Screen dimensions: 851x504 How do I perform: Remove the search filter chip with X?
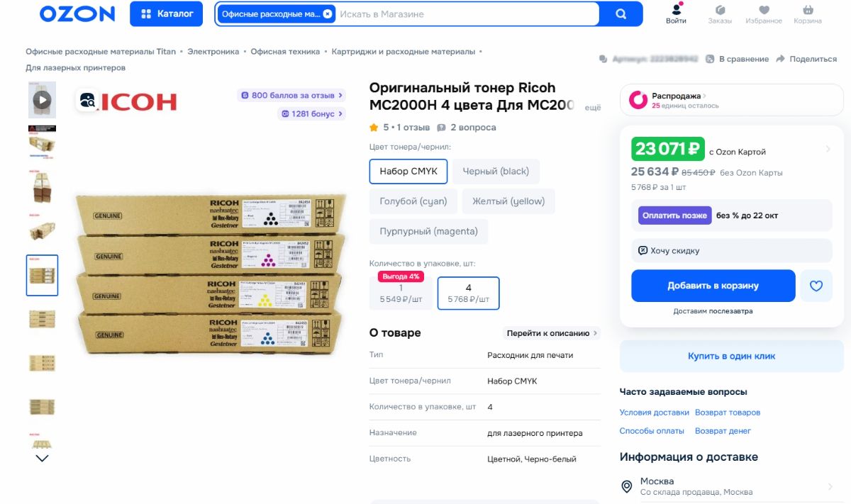pos(327,14)
